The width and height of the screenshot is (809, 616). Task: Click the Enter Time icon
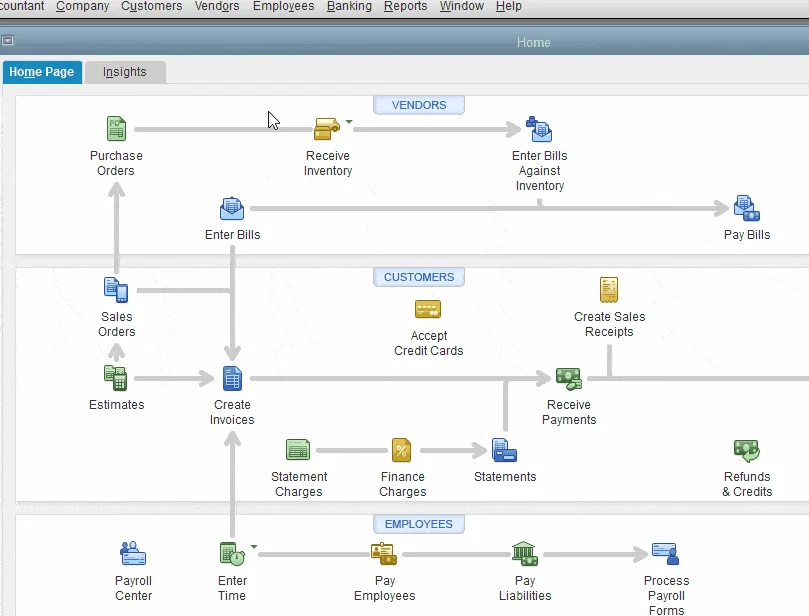tap(232, 554)
